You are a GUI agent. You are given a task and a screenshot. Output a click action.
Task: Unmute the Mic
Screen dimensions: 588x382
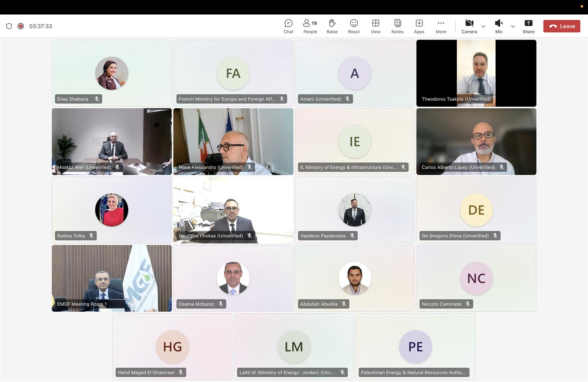[x=499, y=26]
